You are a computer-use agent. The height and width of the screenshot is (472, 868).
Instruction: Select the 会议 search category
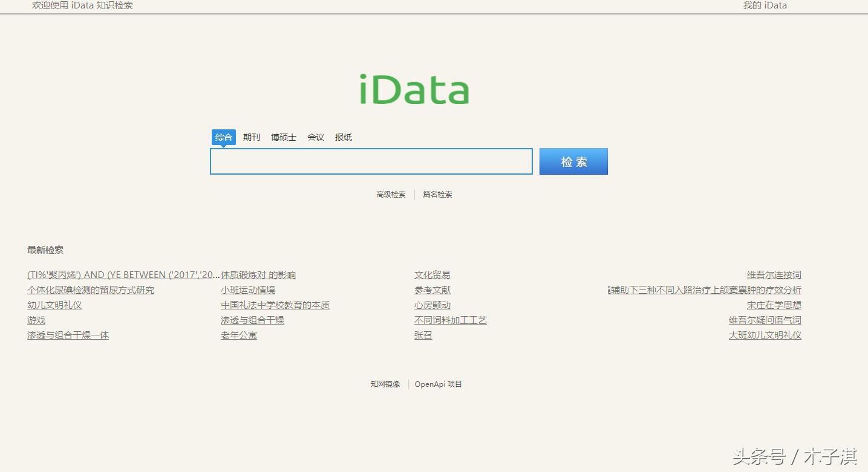pyautogui.click(x=315, y=137)
